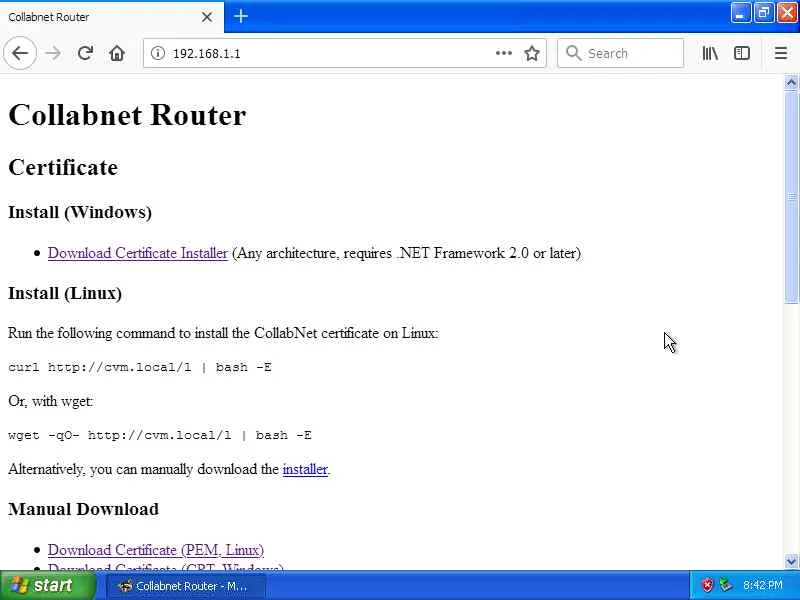
Task: Close the Firefox window
Action: tap(787, 13)
